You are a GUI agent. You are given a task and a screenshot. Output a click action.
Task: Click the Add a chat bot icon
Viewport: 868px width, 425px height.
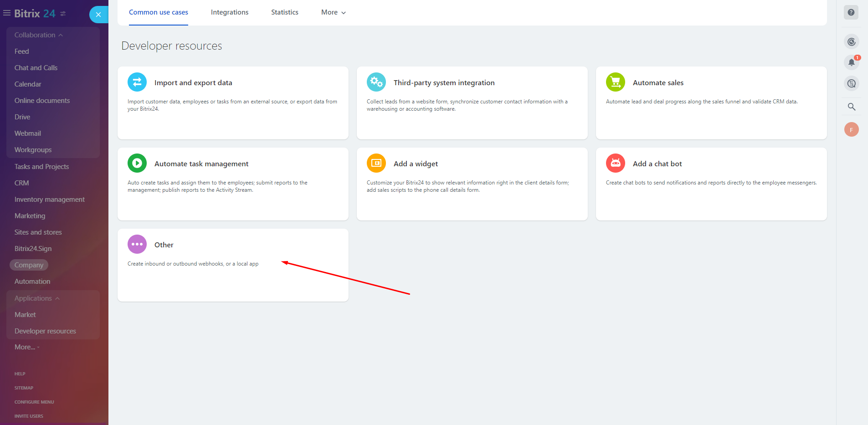[x=616, y=164]
